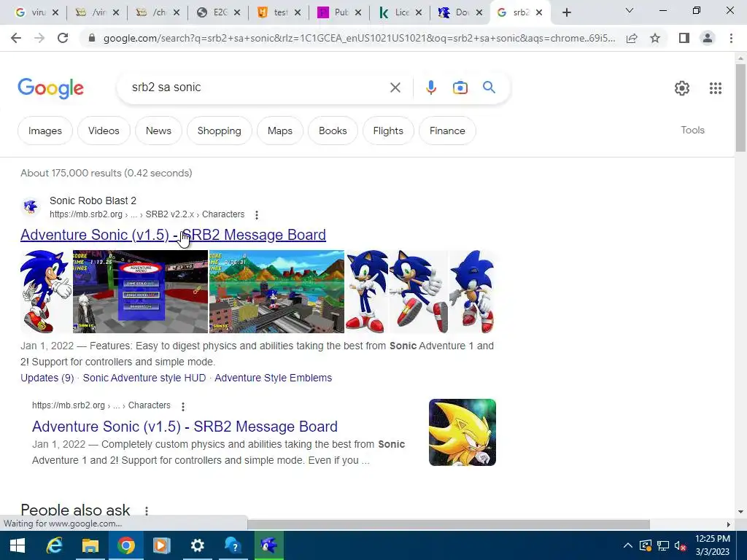Open Sonic Robo Blast 2 taskbar app
This screenshot has height=560, width=747.
point(268,545)
